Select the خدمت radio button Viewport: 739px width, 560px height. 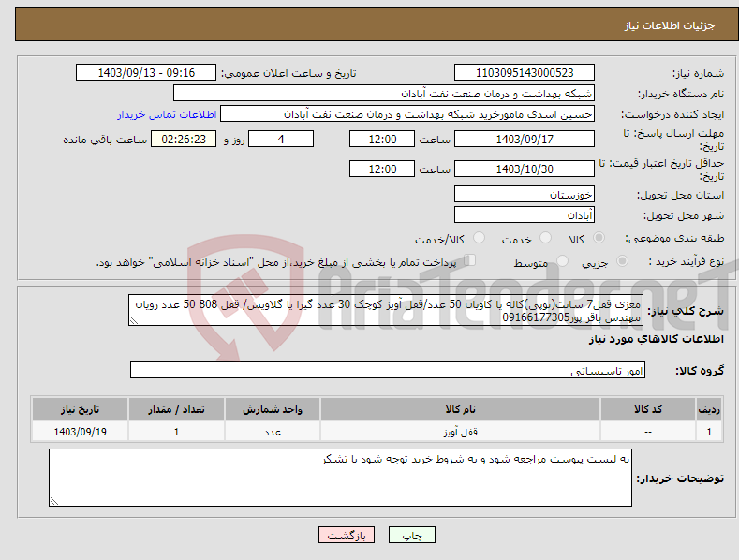[x=545, y=238]
